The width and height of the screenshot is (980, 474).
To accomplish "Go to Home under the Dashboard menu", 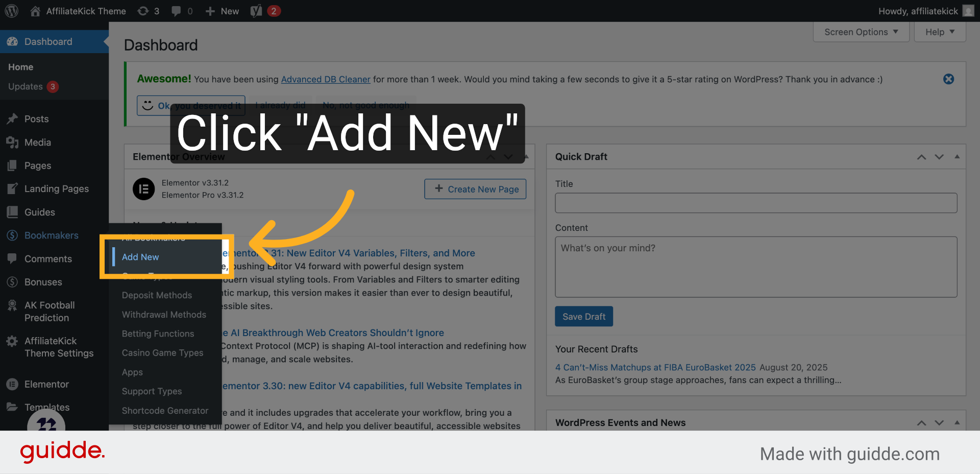I will 20,67.
